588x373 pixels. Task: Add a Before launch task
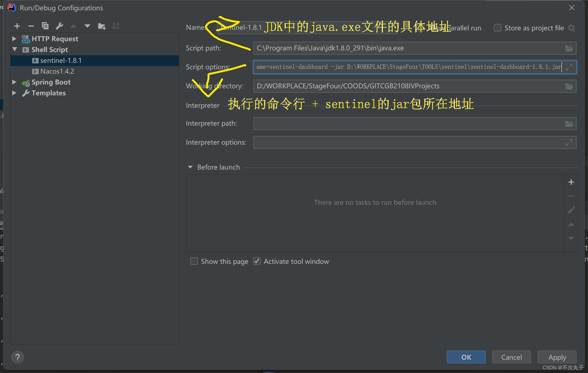pyautogui.click(x=571, y=182)
